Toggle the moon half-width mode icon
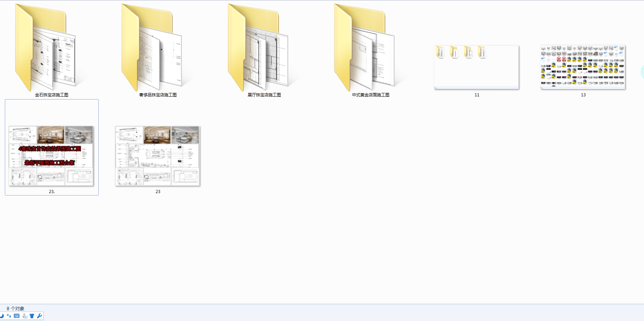644x321 pixels. [2, 316]
